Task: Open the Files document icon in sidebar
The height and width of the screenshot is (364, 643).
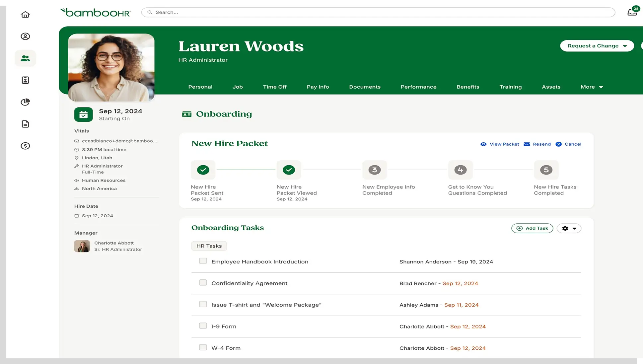Action: (25, 124)
